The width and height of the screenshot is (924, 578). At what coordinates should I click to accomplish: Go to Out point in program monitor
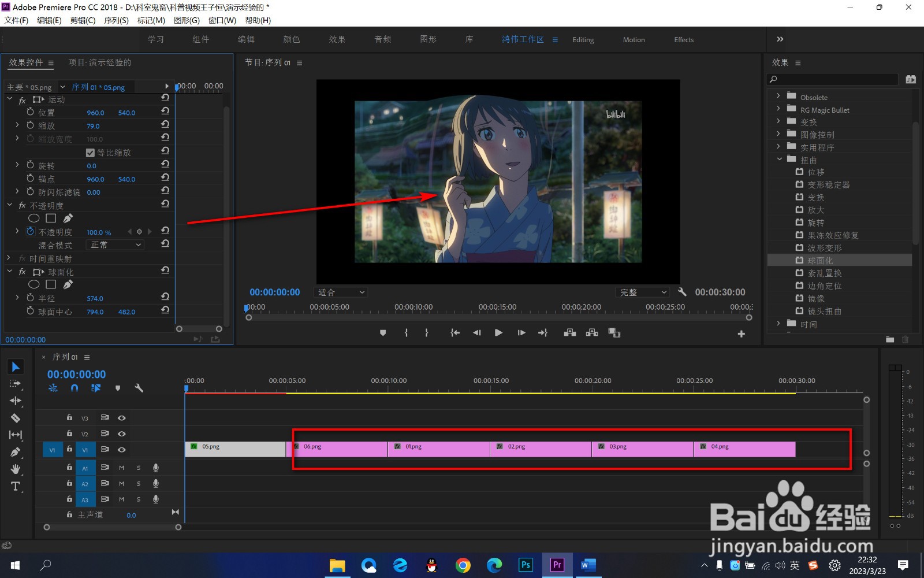(x=543, y=333)
